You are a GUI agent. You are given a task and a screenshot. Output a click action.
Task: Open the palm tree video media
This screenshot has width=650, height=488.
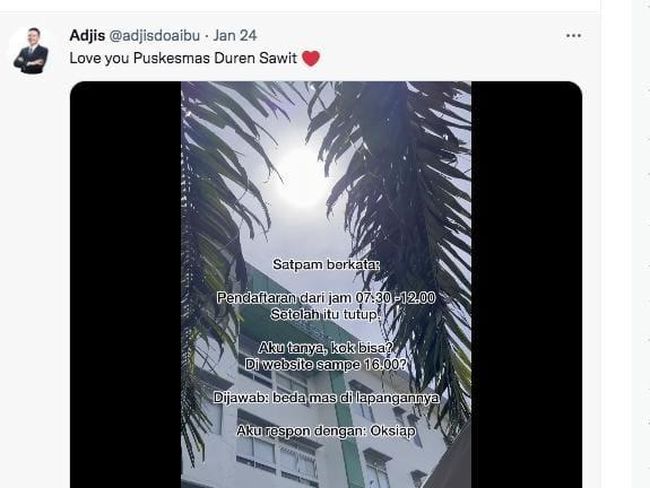tap(326, 284)
